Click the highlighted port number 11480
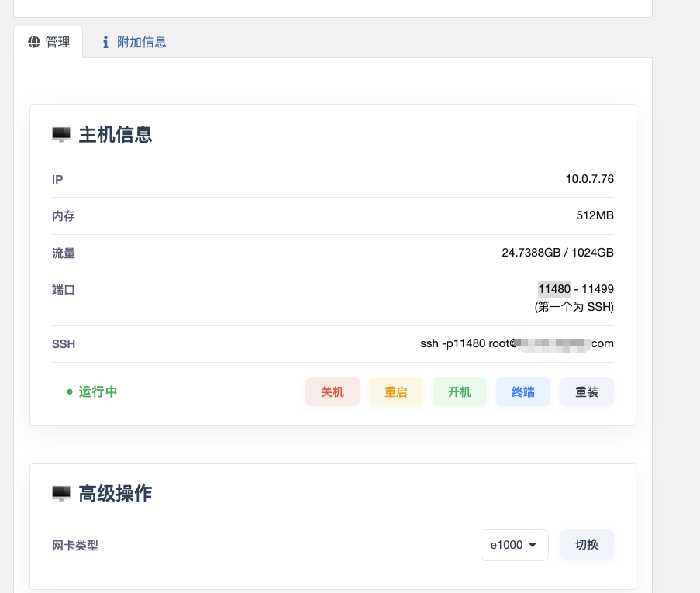This screenshot has width=700, height=593. point(554,289)
